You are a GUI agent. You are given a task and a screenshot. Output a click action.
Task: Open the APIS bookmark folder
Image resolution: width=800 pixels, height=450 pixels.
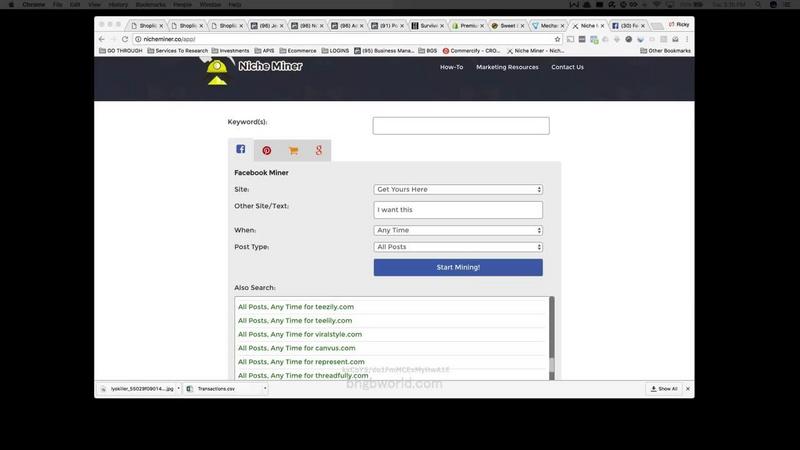[x=264, y=51]
